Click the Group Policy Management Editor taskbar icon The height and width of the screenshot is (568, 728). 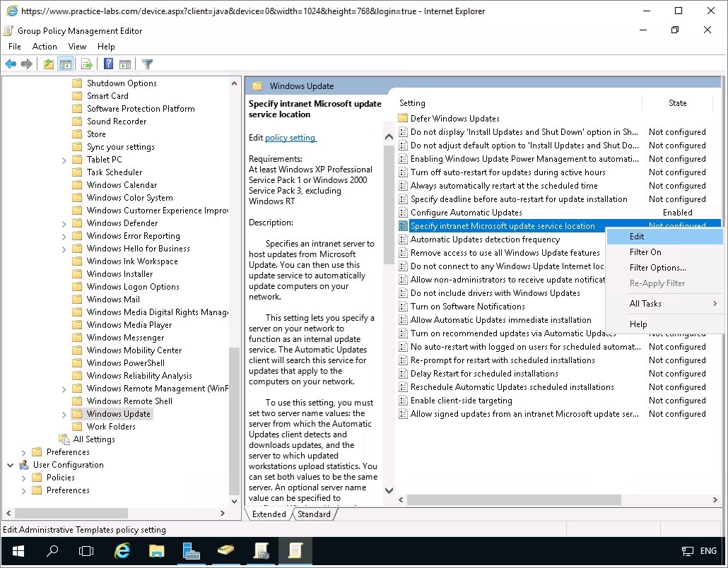click(x=295, y=551)
